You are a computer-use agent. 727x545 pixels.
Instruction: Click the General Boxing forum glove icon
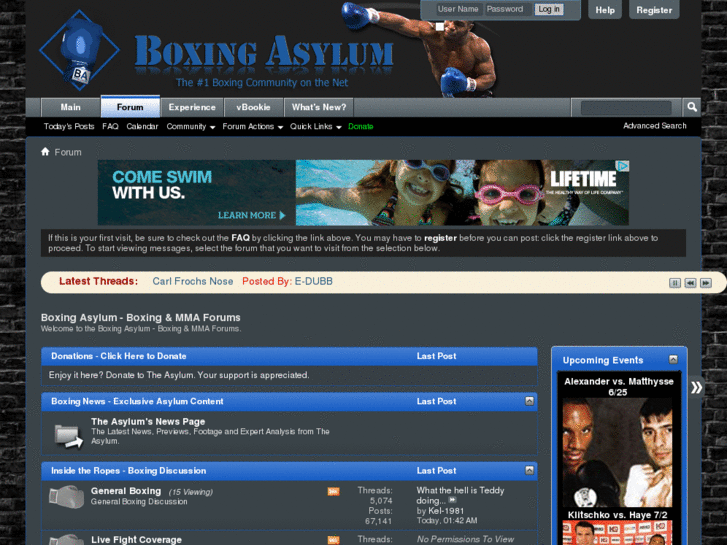[x=66, y=496]
